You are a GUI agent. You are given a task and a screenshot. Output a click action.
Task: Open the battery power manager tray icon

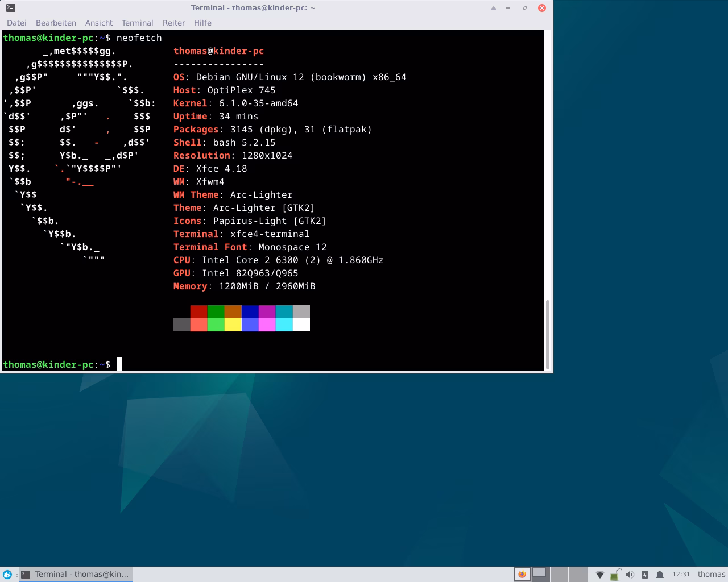(x=645, y=574)
